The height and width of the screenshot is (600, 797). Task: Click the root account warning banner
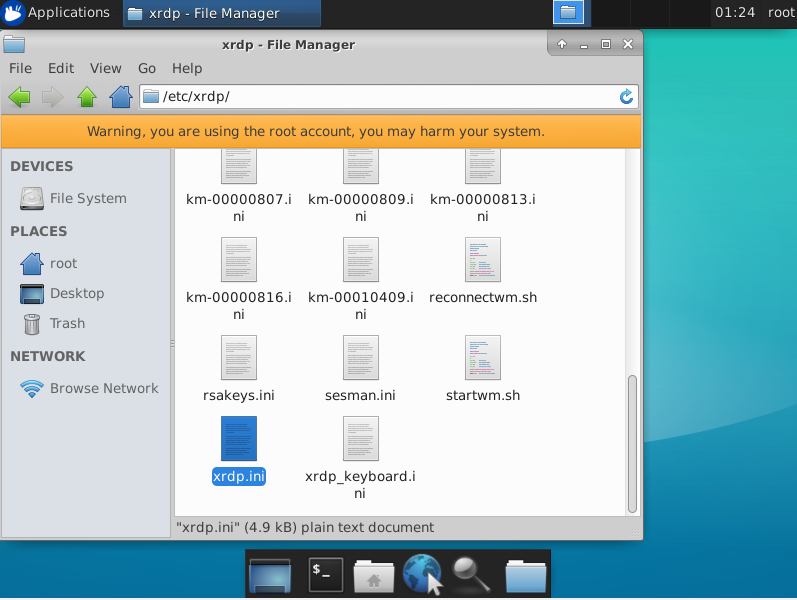pyautogui.click(x=321, y=132)
